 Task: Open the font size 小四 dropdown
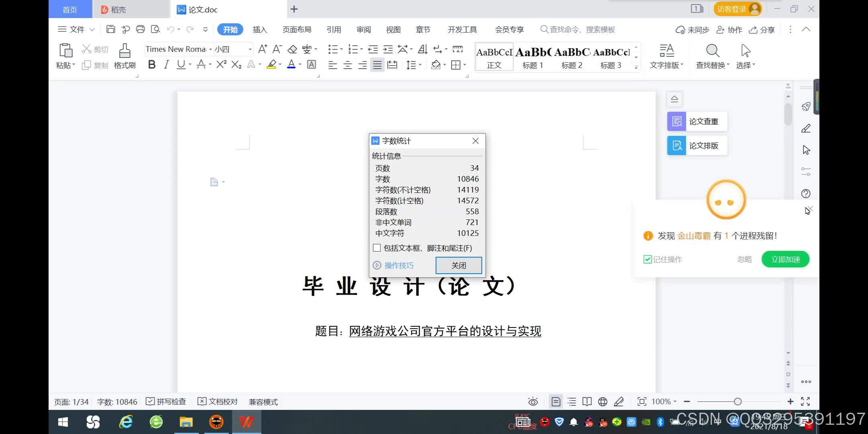[x=250, y=49]
